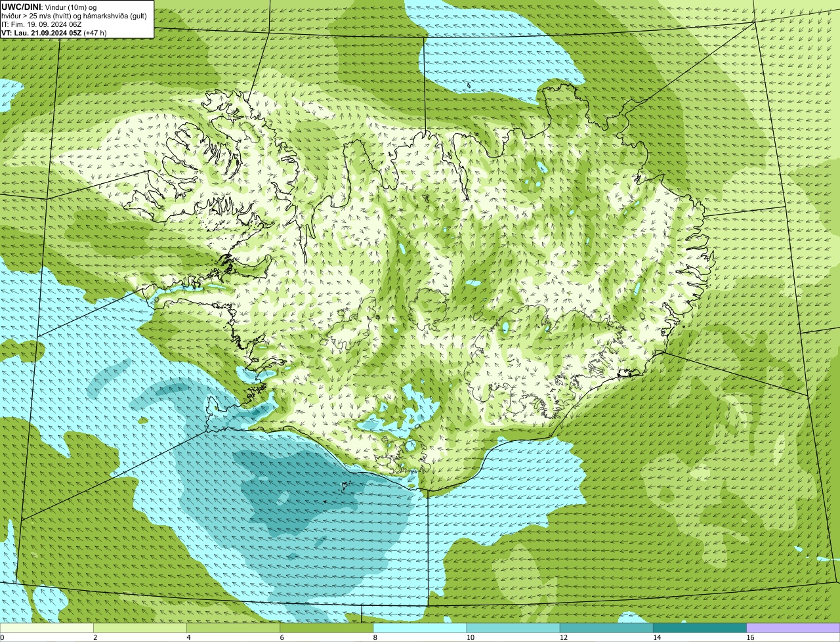
Task: Click the "2" scale label
Action: (x=95, y=637)
